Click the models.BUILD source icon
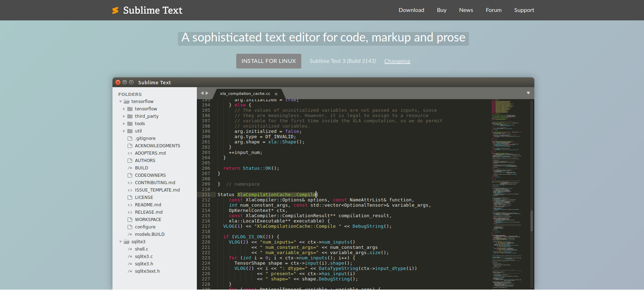644x291 pixels. point(130,234)
